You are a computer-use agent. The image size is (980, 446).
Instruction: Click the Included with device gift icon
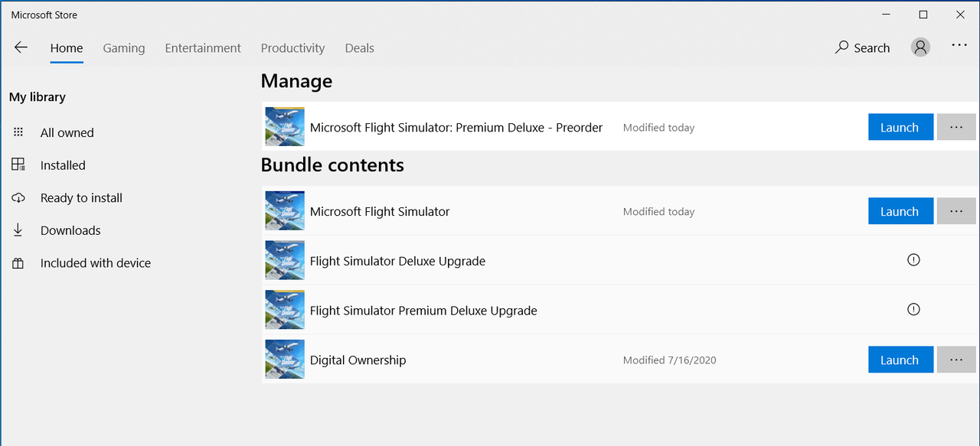pos(18,263)
